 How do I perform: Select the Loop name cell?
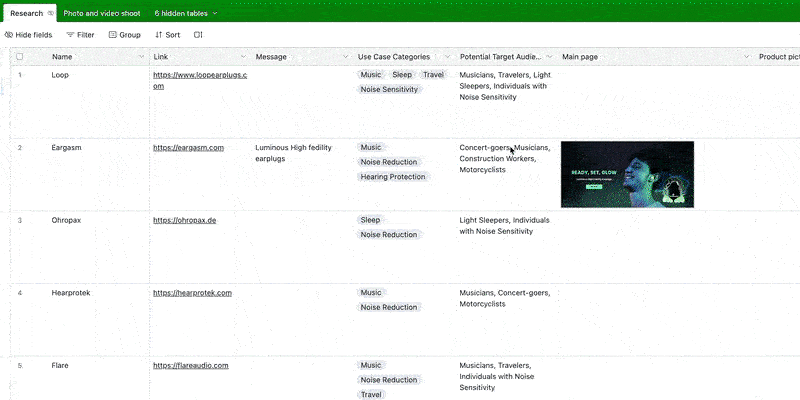click(98, 102)
